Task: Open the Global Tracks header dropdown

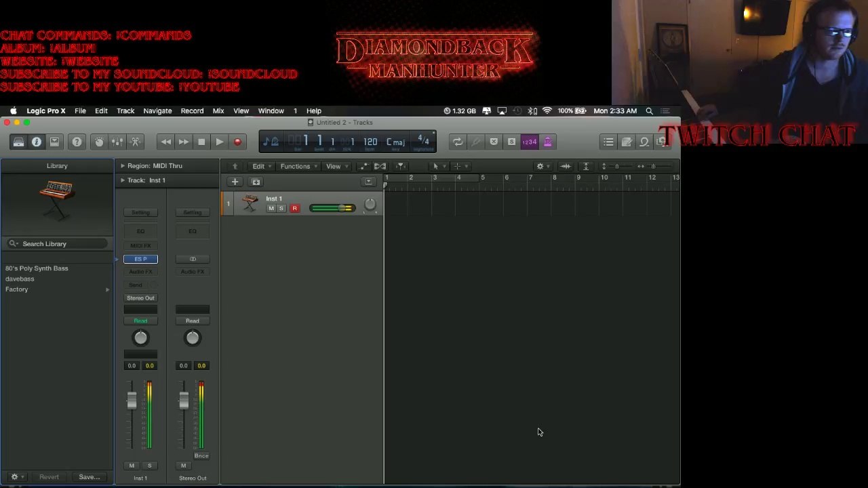Action: pos(368,182)
